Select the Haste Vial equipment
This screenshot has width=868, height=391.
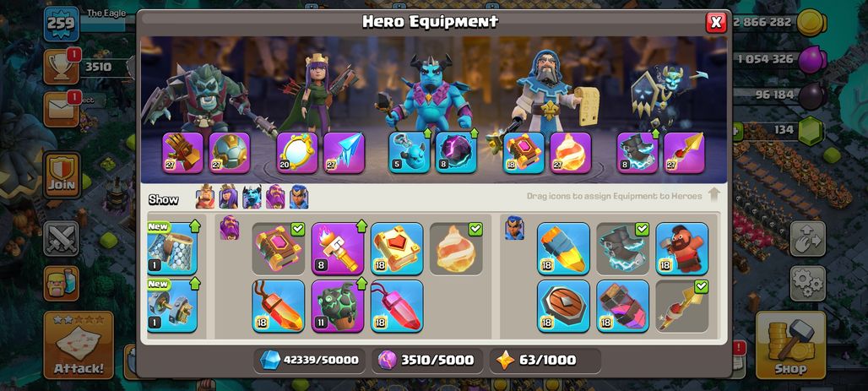click(x=623, y=306)
